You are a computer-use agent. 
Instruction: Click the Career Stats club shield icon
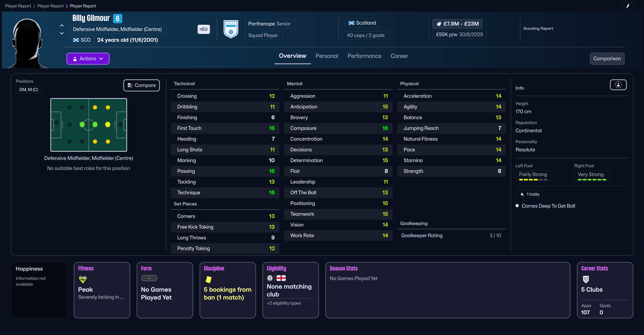pos(586,279)
